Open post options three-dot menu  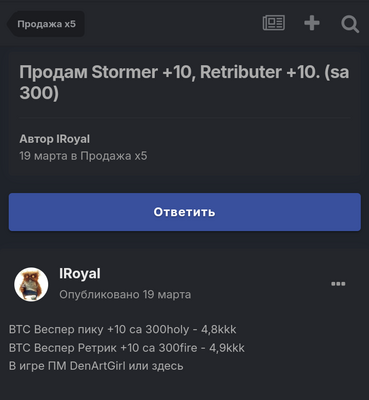(338, 284)
